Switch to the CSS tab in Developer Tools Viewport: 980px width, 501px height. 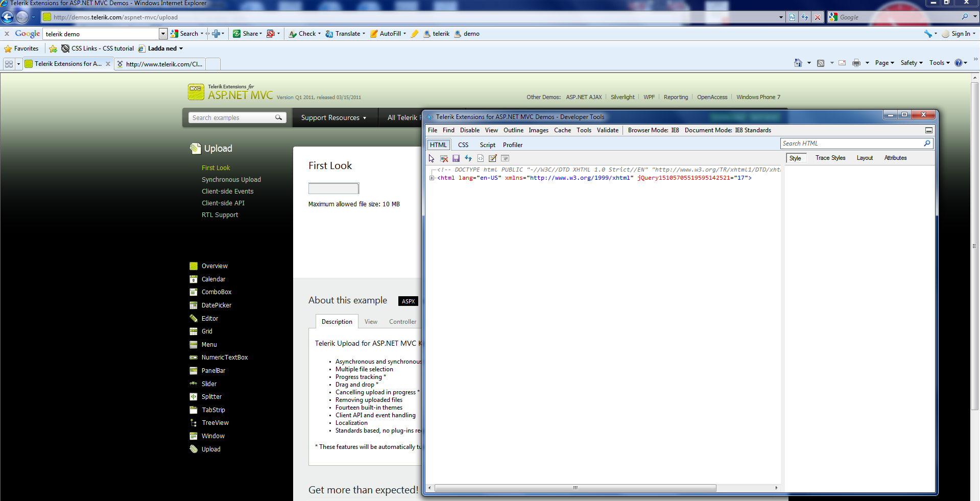click(x=463, y=145)
